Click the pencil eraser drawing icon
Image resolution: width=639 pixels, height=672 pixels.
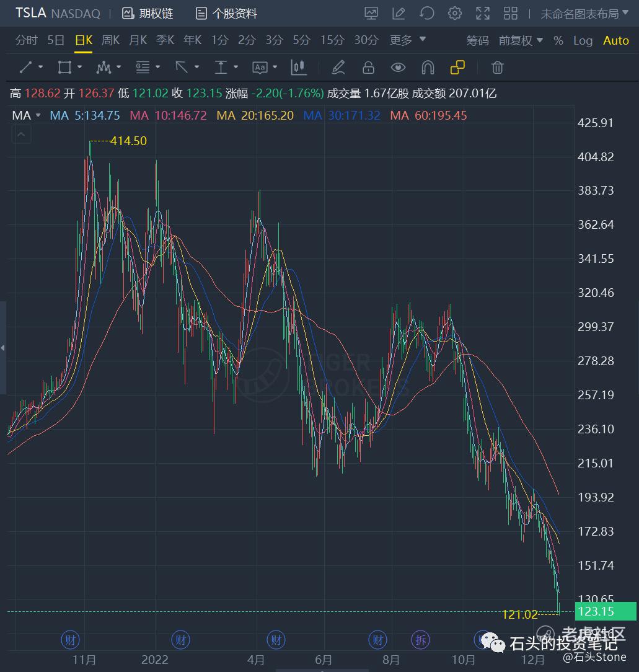click(338, 68)
